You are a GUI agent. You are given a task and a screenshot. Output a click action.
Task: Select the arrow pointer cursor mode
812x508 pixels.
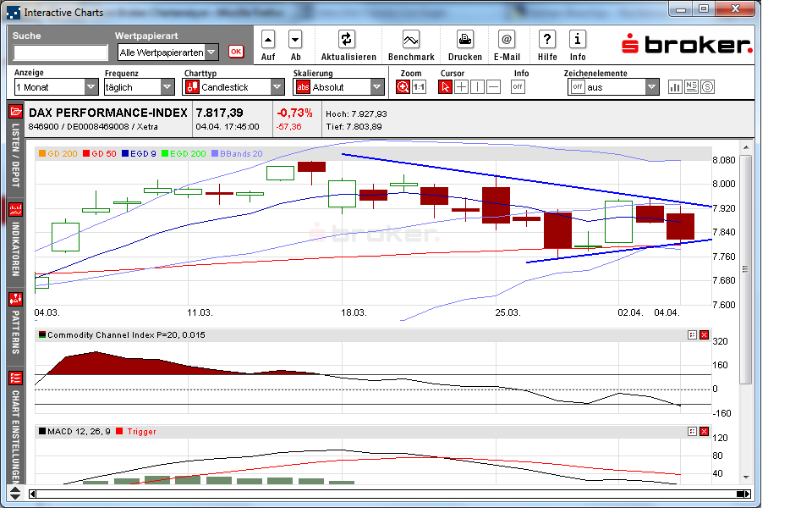click(x=445, y=87)
